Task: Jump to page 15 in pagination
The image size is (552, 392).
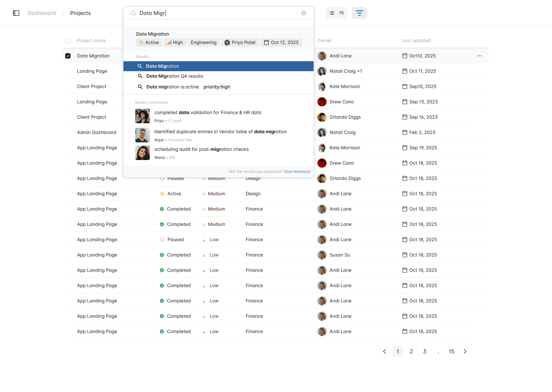Action: [451, 351]
